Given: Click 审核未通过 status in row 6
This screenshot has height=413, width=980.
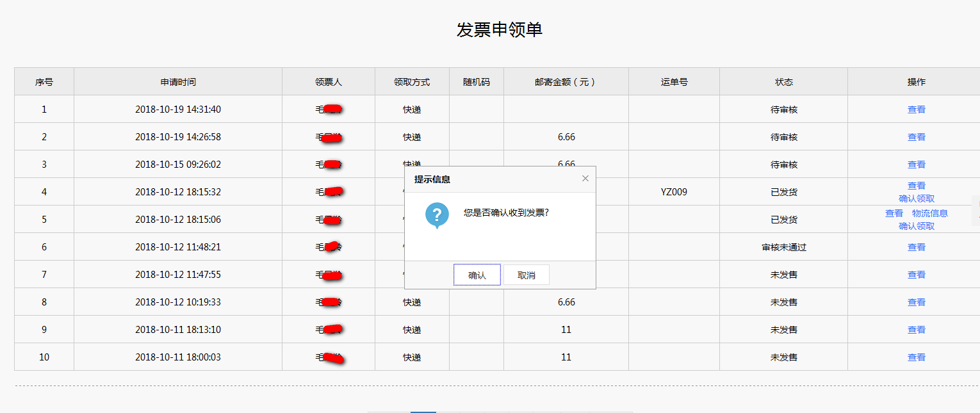Looking at the screenshot, I should (784, 247).
